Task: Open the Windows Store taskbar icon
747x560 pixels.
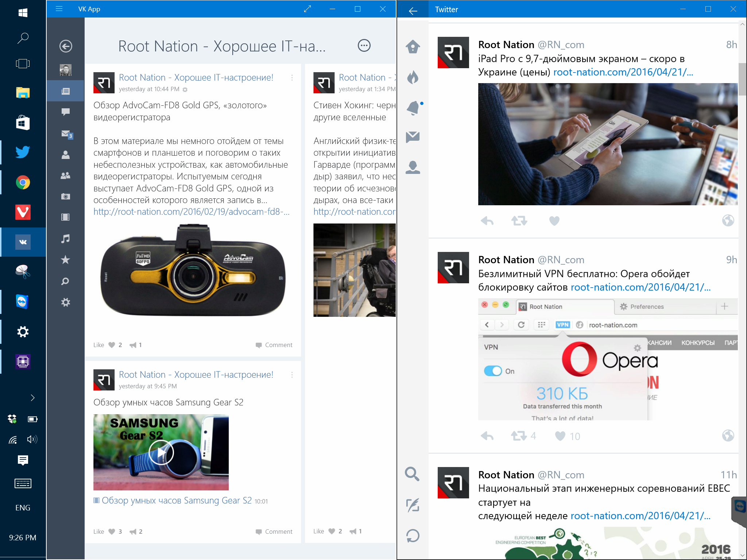Action: [x=23, y=123]
